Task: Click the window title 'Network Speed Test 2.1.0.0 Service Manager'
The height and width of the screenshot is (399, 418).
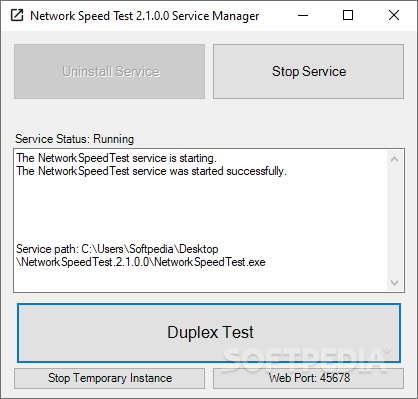Action: pyautogui.click(x=145, y=16)
